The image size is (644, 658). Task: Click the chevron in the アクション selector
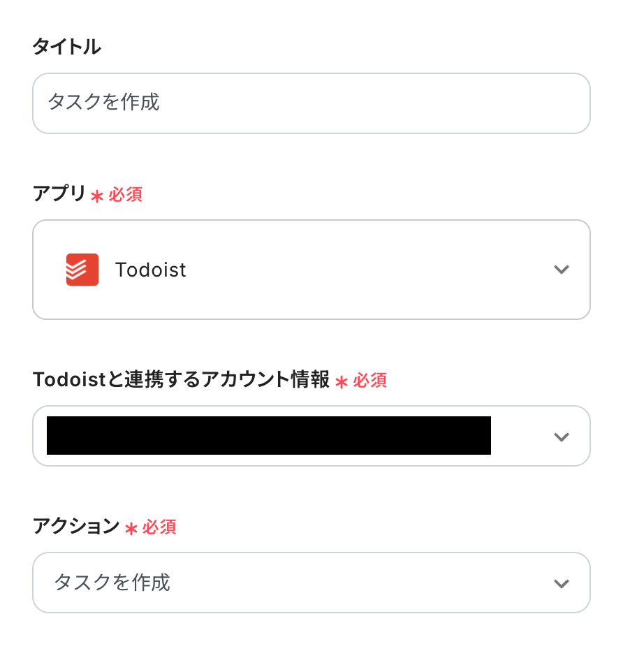coord(561,583)
